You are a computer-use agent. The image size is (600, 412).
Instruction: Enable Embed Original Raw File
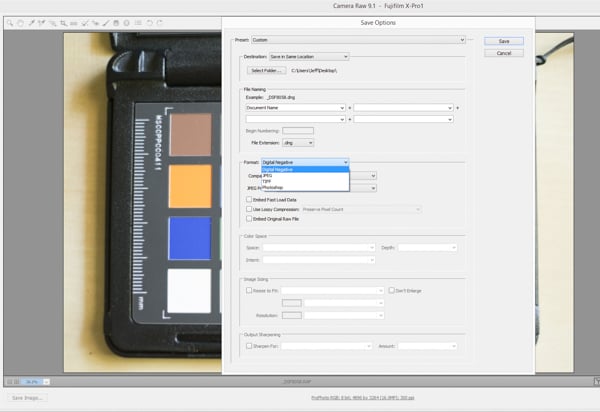249,218
